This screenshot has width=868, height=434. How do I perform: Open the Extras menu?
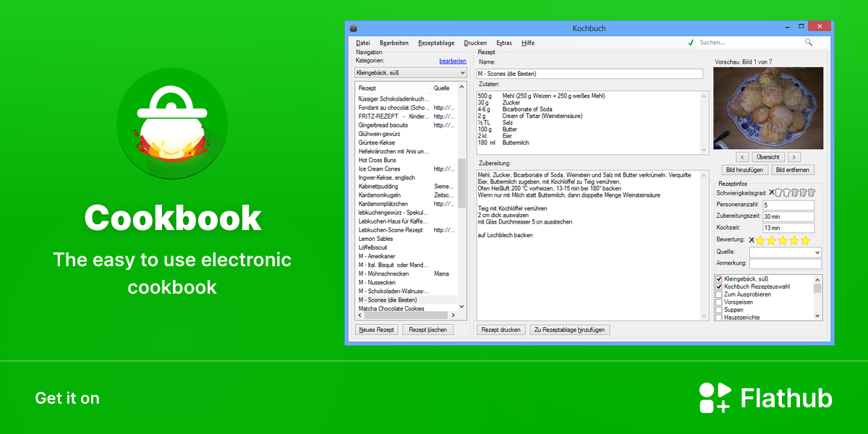coord(504,43)
